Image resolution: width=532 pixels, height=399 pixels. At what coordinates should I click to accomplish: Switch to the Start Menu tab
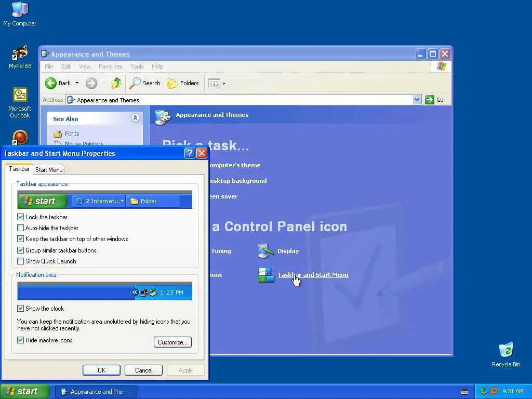[49, 170]
